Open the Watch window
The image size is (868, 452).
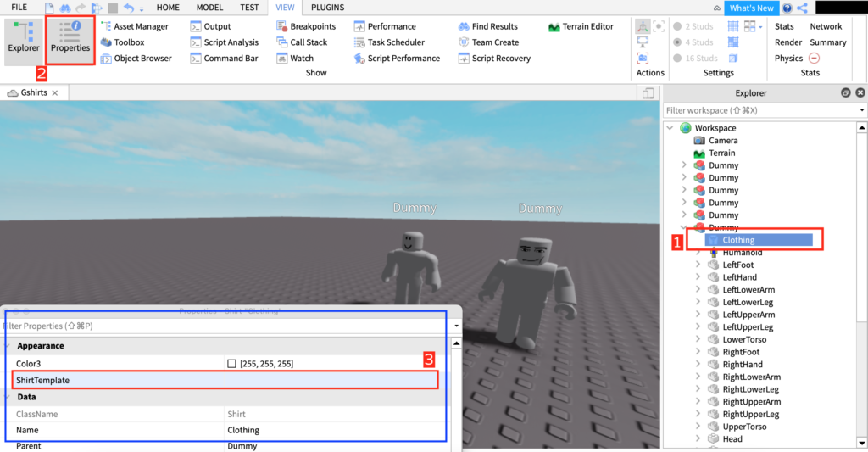point(295,59)
